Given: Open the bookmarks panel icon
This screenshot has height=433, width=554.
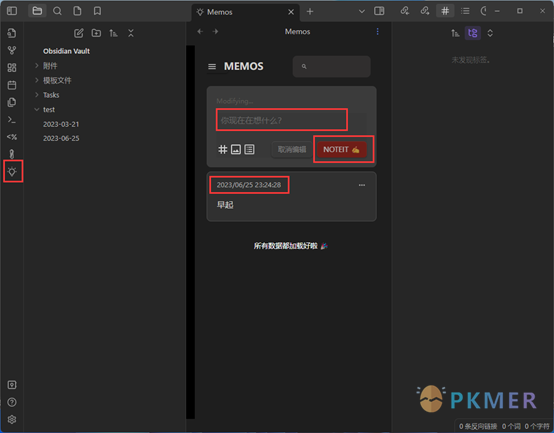Looking at the screenshot, I should pyautogui.click(x=98, y=11).
